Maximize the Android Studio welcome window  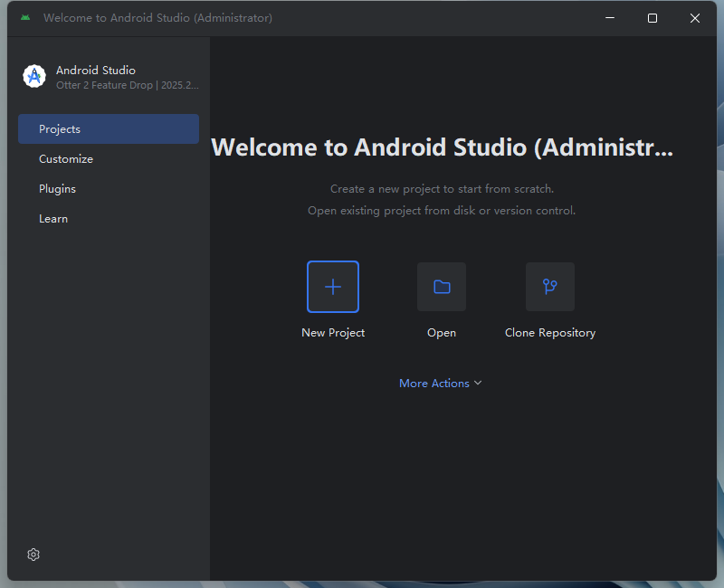(653, 17)
